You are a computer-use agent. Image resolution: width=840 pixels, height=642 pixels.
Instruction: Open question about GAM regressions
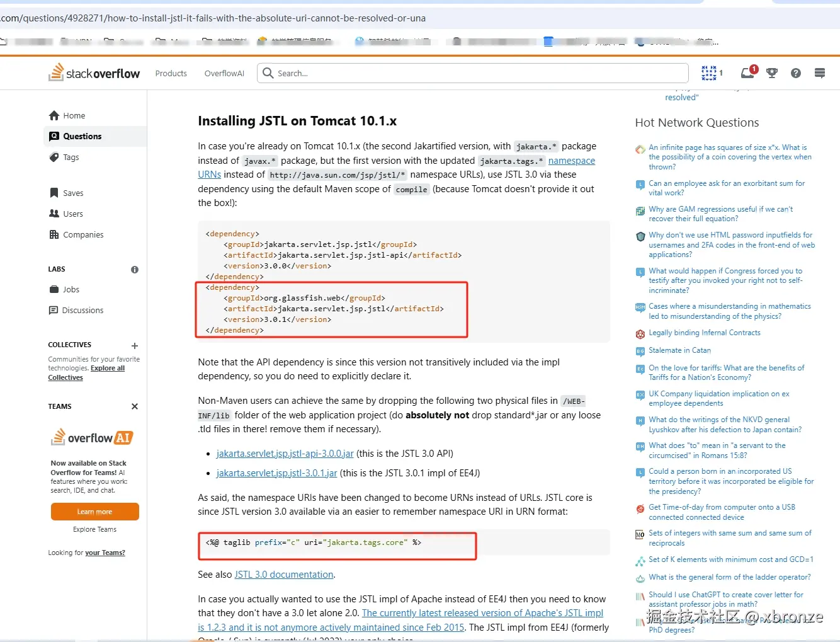click(721, 214)
